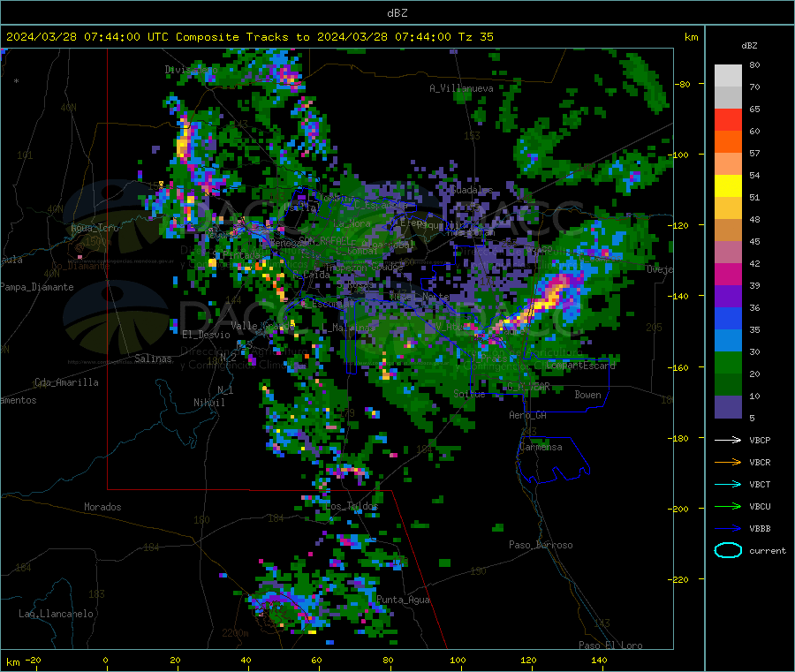Select the white 70-80 dBZ color swatch
The height and width of the screenshot is (672, 795).
[x=728, y=76]
